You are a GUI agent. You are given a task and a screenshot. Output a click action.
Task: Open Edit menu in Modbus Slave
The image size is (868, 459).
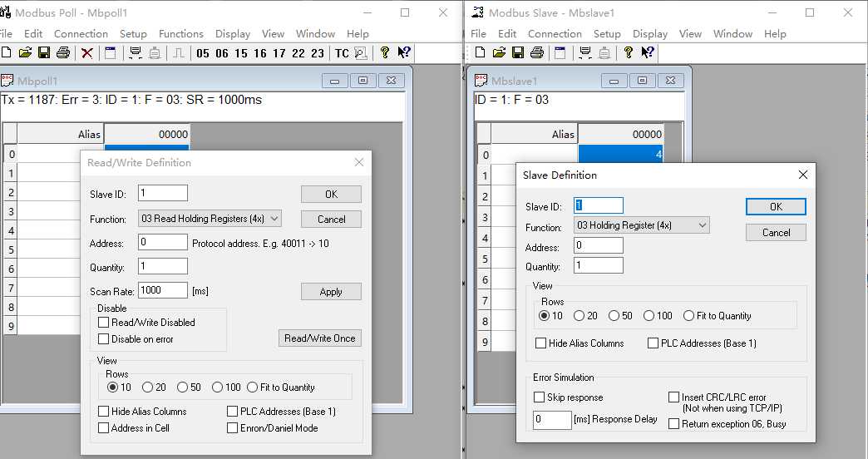(x=507, y=34)
